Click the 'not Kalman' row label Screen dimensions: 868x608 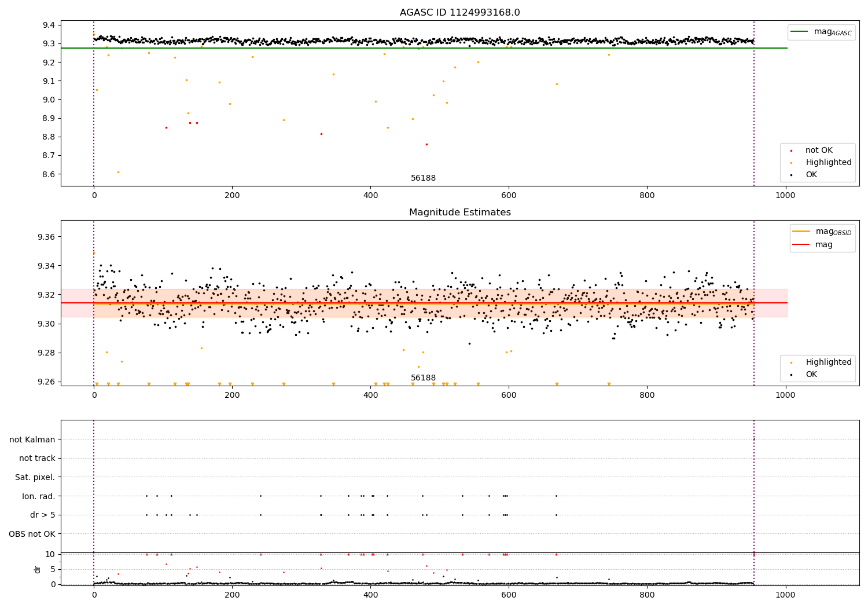point(32,440)
